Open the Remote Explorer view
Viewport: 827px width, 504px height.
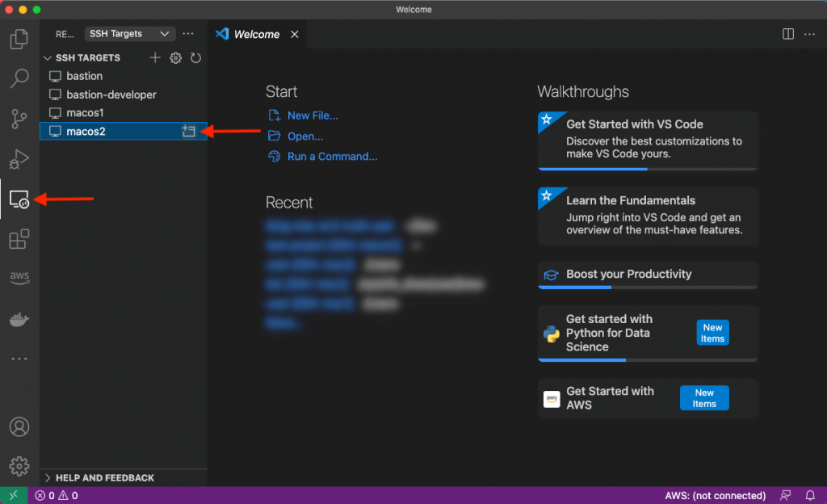coord(19,198)
